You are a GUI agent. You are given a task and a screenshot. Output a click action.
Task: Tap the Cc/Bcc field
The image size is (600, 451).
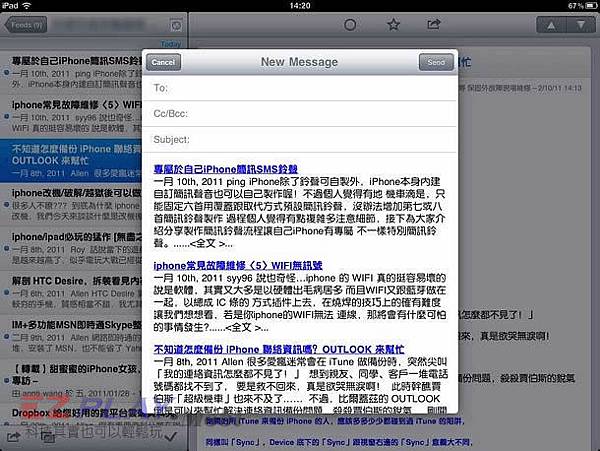click(300, 114)
